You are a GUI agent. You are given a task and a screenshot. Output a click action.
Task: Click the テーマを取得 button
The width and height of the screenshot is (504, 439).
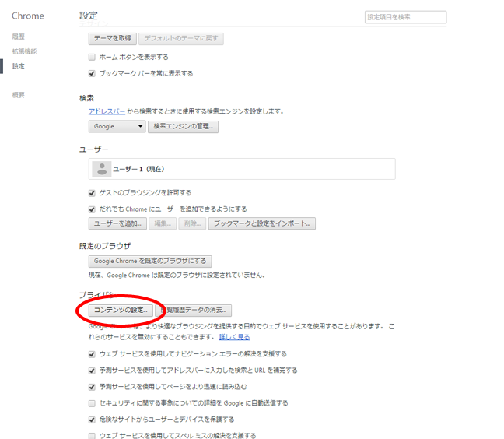[x=113, y=39]
